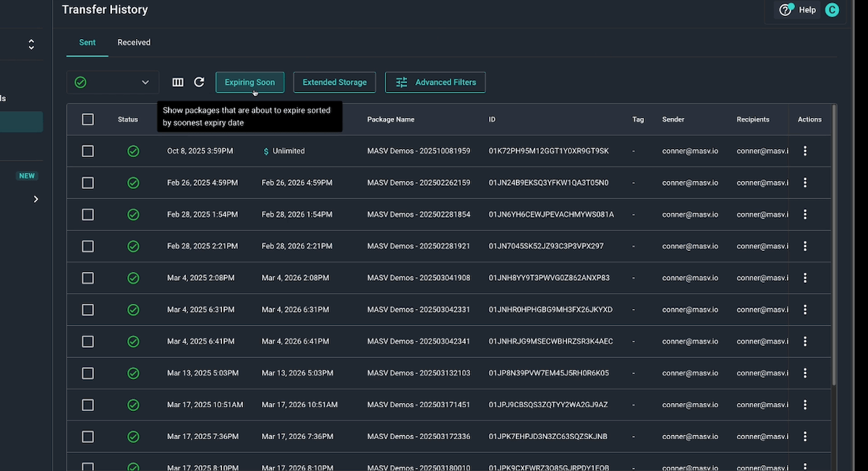Click the Advanced Filters slider icon
The width and height of the screenshot is (868, 471).
tap(401, 82)
